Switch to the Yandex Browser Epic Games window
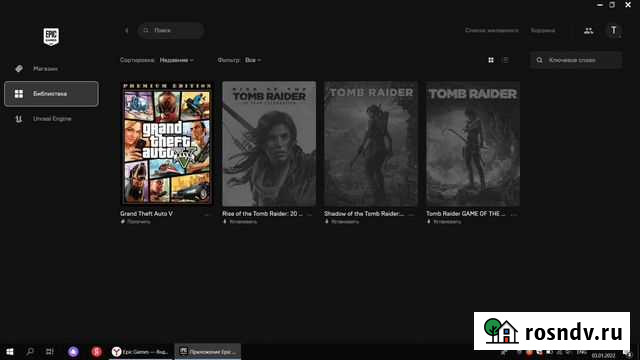Screen dimensions: 640x360 (x=141, y=351)
